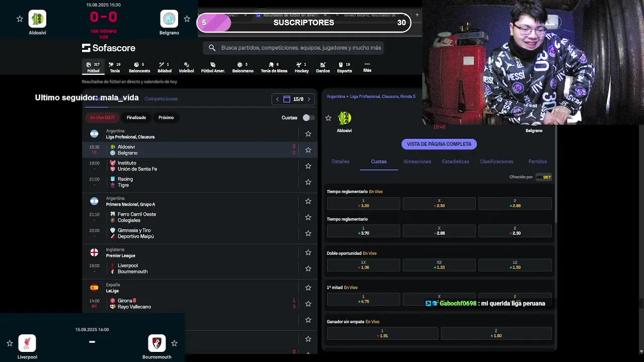Show Finalizado matches filter
The height and width of the screenshot is (362, 644).
(x=136, y=118)
